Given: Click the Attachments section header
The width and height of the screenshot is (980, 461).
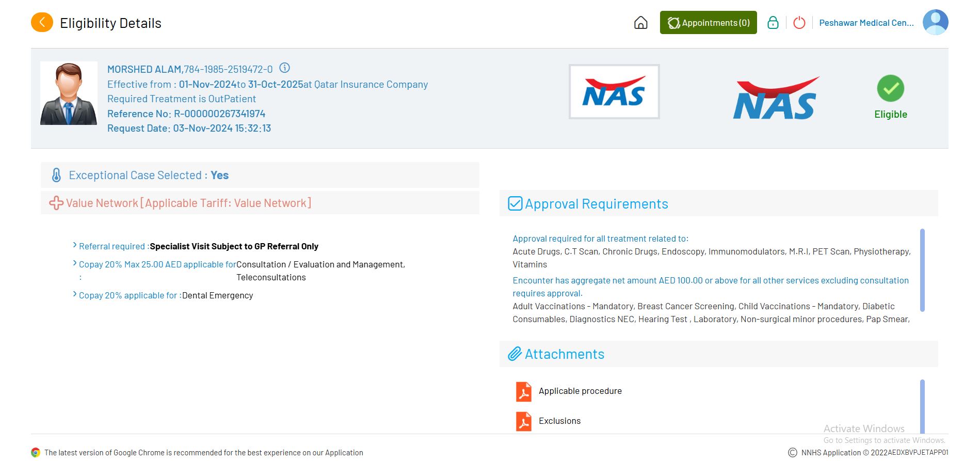Looking at the screenshot, I should click(564, 354).
